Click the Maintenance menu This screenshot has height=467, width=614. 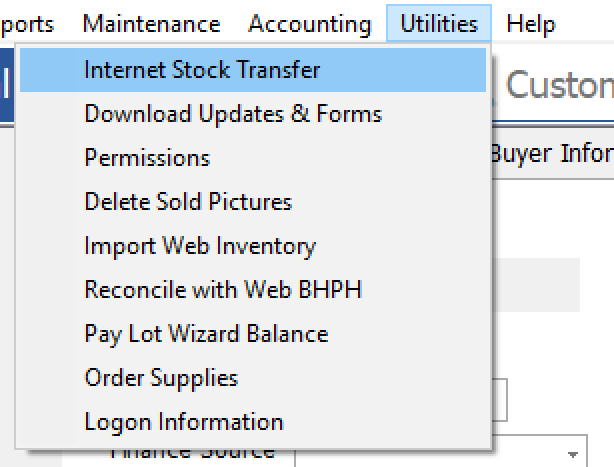pos(151,24)
